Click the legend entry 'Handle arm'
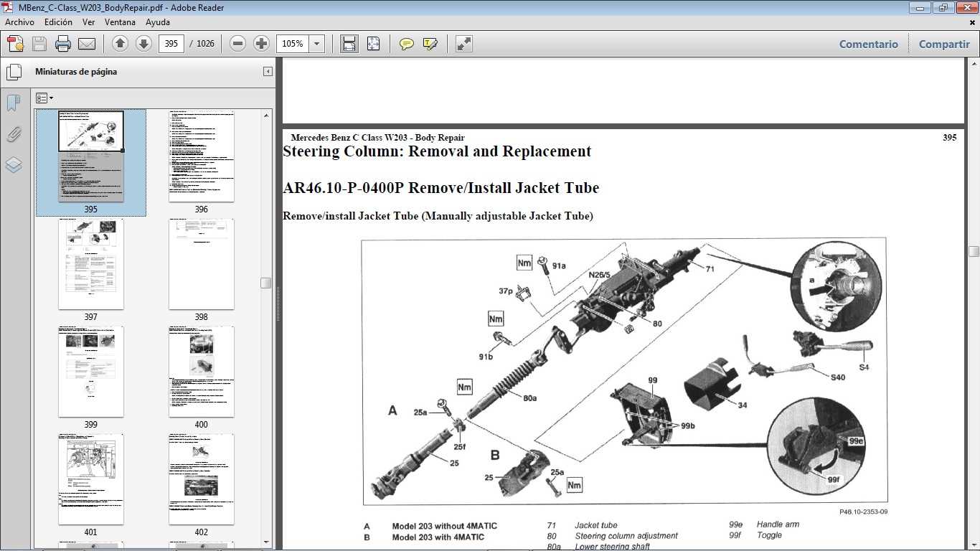The image size is (980, 551). [x=778, y=524]
